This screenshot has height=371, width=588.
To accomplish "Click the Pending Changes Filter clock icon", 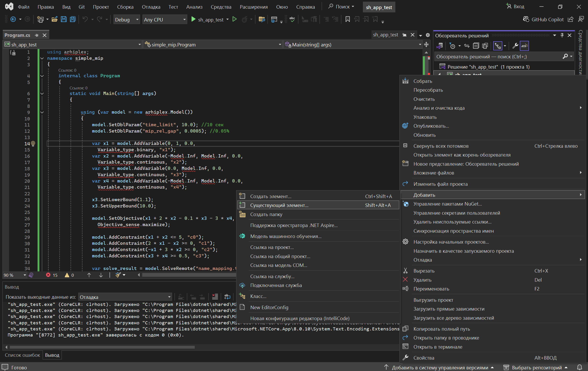I will coord(452,46).
